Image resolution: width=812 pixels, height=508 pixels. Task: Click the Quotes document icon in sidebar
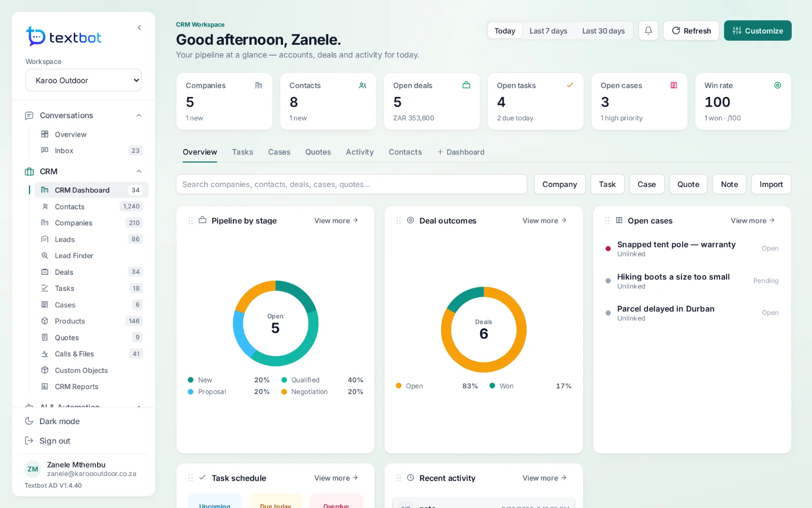[x=45, y=337]
